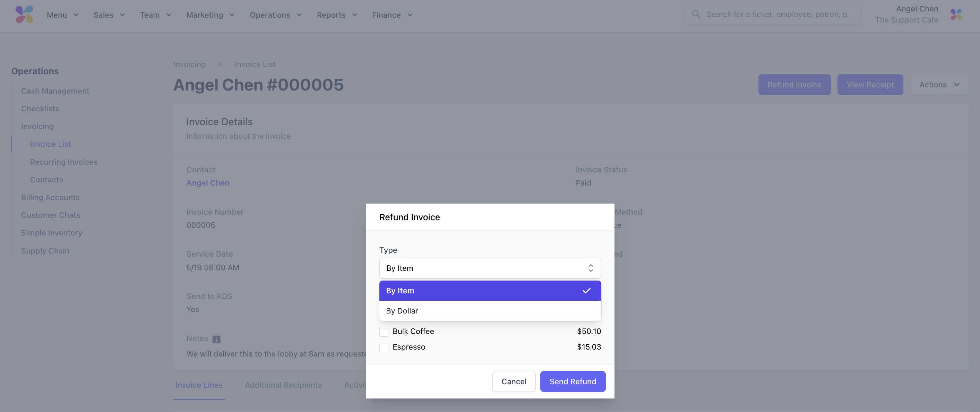Open Contacts in sidebar
Viewport: 980px width, 412px height.
pyautogui.click(x=46, y=180)
